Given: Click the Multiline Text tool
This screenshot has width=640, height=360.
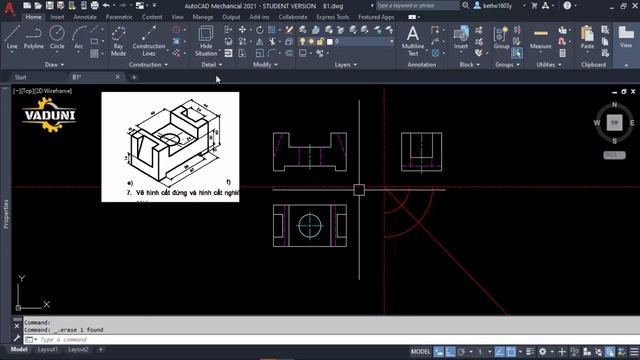Looking at the screenshot, I should (x=413, y=41).
